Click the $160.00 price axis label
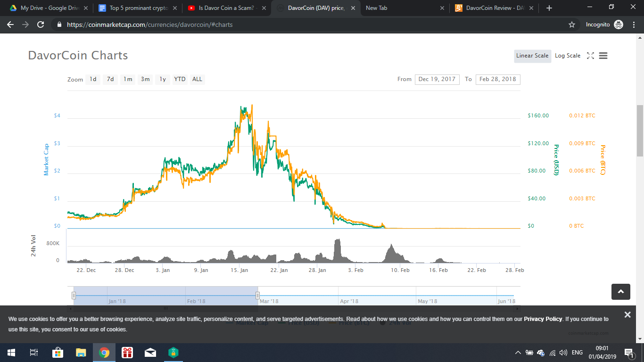Screen dimensions: 644x362 point(538,115)
